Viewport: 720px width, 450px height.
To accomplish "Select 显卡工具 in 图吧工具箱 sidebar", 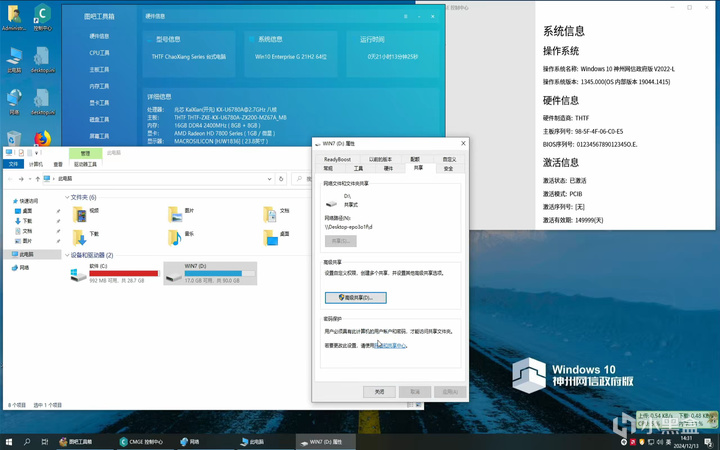I will pos(99,102).
